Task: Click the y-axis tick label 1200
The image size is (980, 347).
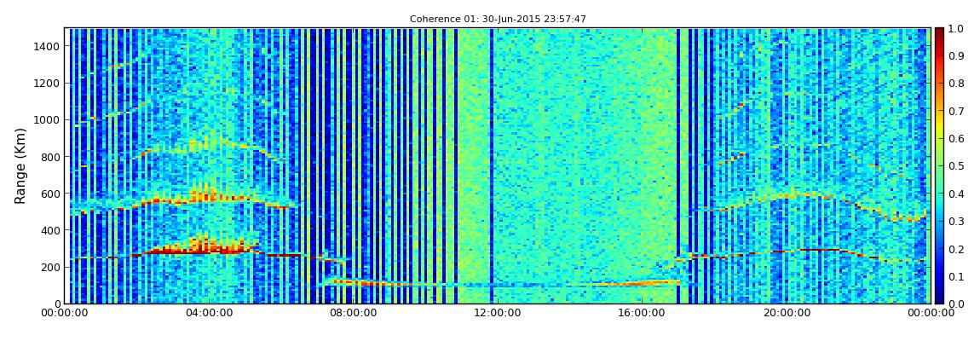Action: pyautogui.click(x=49, y=84)
